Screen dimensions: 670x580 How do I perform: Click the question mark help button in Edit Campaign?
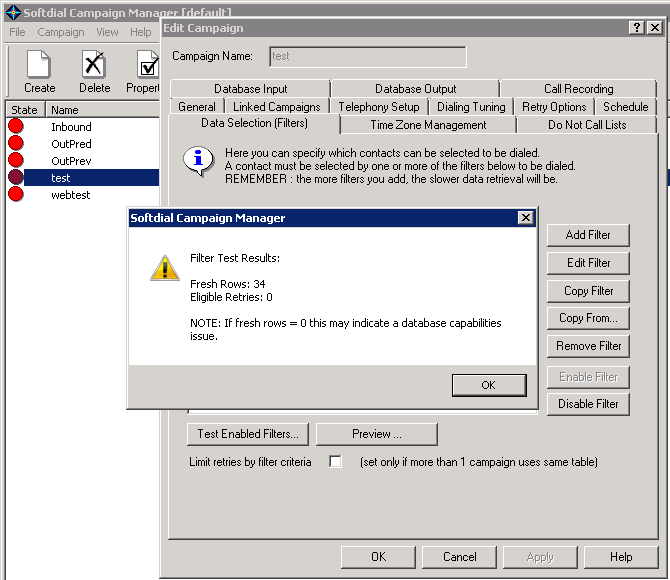(x=637, y=28)
